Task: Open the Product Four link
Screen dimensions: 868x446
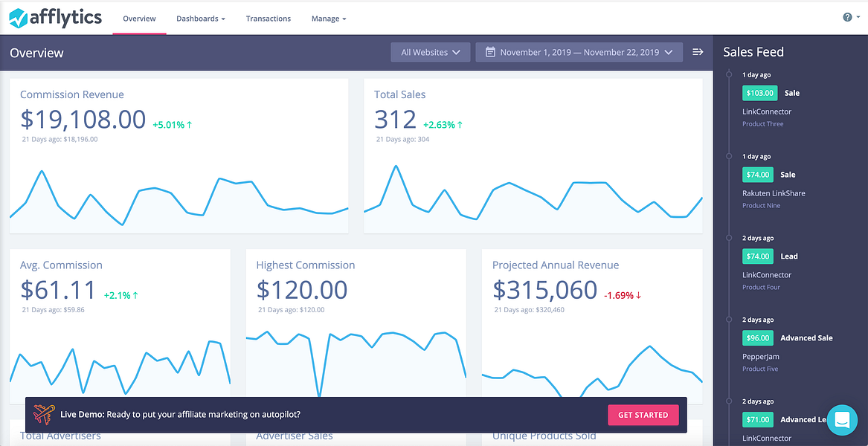Action: click(761, 287)
